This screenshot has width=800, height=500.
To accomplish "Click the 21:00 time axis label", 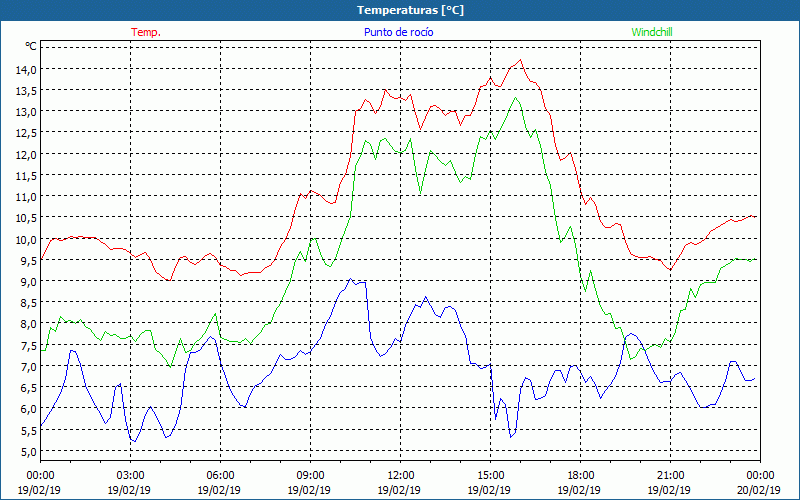I will (670, 476).
